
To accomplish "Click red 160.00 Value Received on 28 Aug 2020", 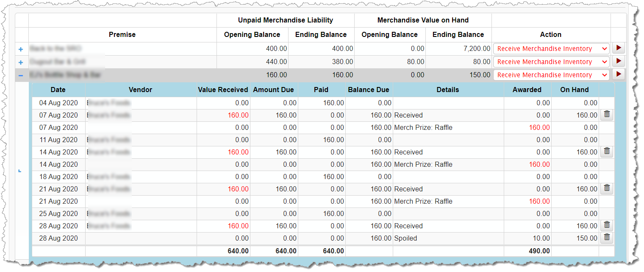I will 238,226.
